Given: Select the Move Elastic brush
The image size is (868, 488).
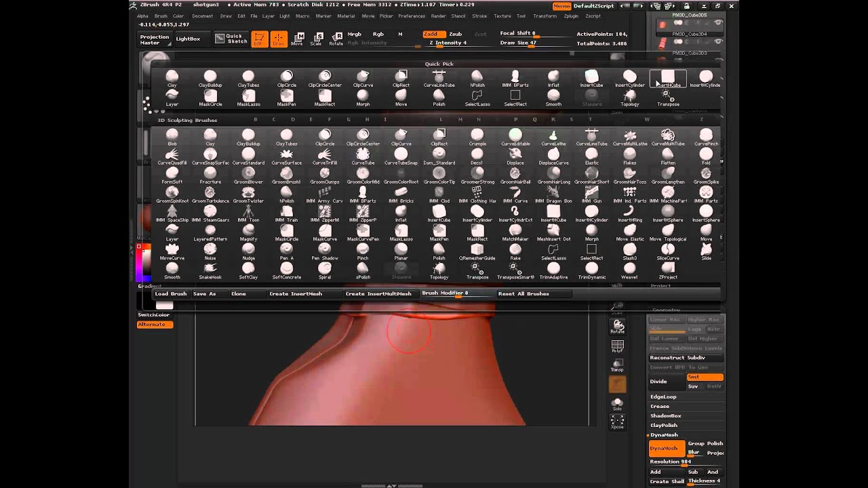Looking at the screenshot, I should click(x=630, y=232).
